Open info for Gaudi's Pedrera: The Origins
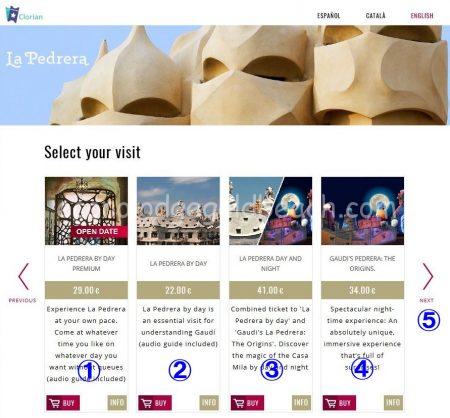Screen dimensions: 450x418 393,403
